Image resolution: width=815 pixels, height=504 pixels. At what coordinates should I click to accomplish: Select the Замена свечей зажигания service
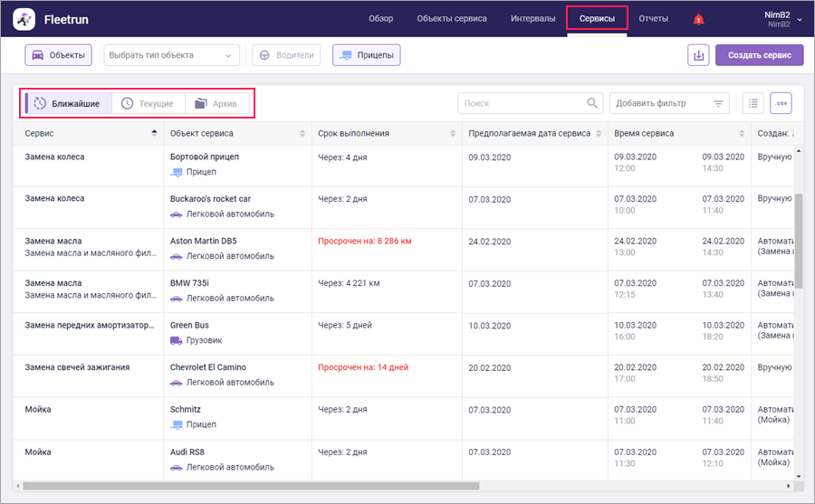[x=78, y=367]
